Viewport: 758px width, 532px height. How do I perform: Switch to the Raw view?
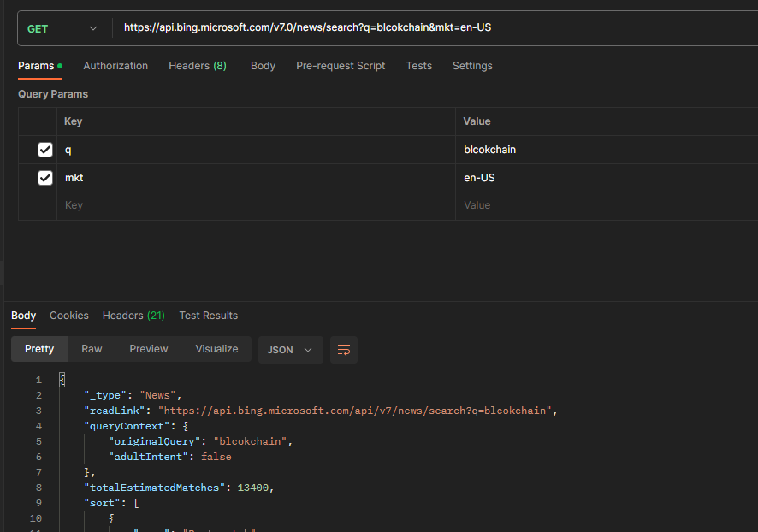[x=92, y=349]
